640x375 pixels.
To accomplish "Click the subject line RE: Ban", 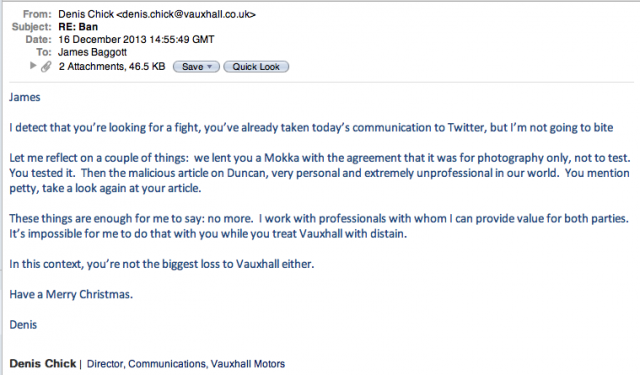I will 78,27.
